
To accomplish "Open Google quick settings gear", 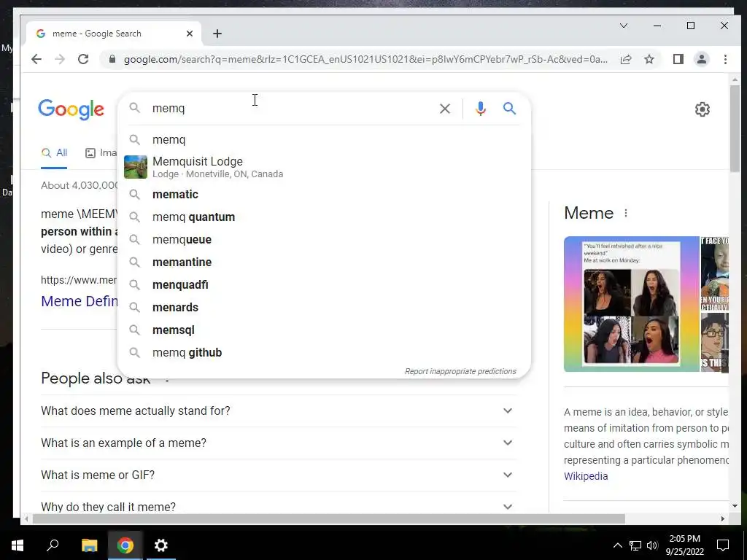I will 703,109.
